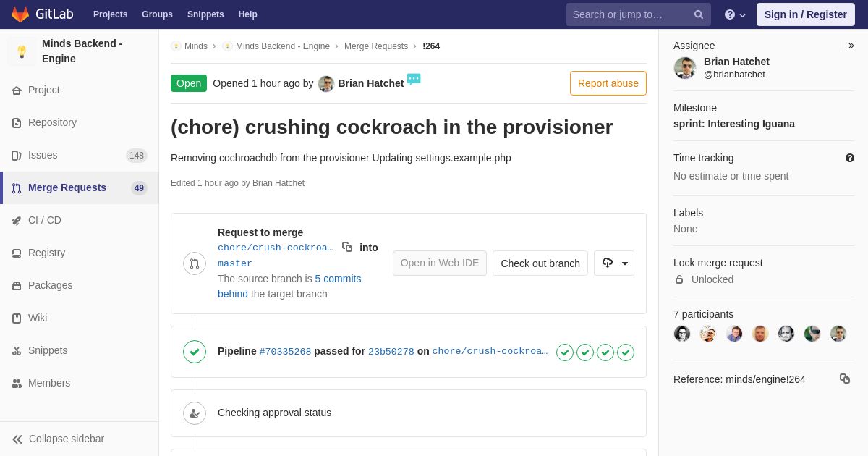This screenshot has width=868, height=456.
Task: Expand the download dropdown next to Check out branch
Action: click(x=614, y=263)
